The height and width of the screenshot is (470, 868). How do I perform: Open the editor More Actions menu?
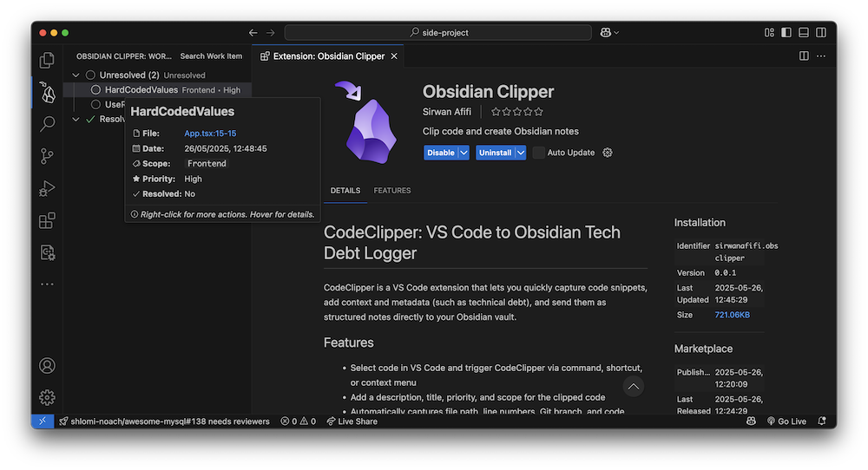[x=821, y=55]
